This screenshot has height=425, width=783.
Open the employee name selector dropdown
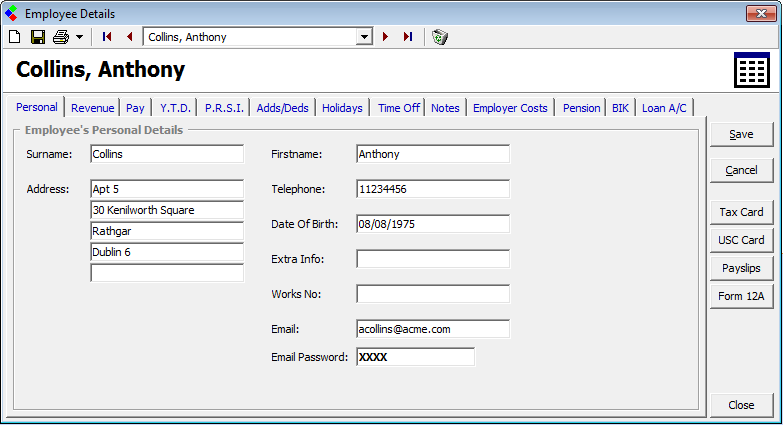364,37
